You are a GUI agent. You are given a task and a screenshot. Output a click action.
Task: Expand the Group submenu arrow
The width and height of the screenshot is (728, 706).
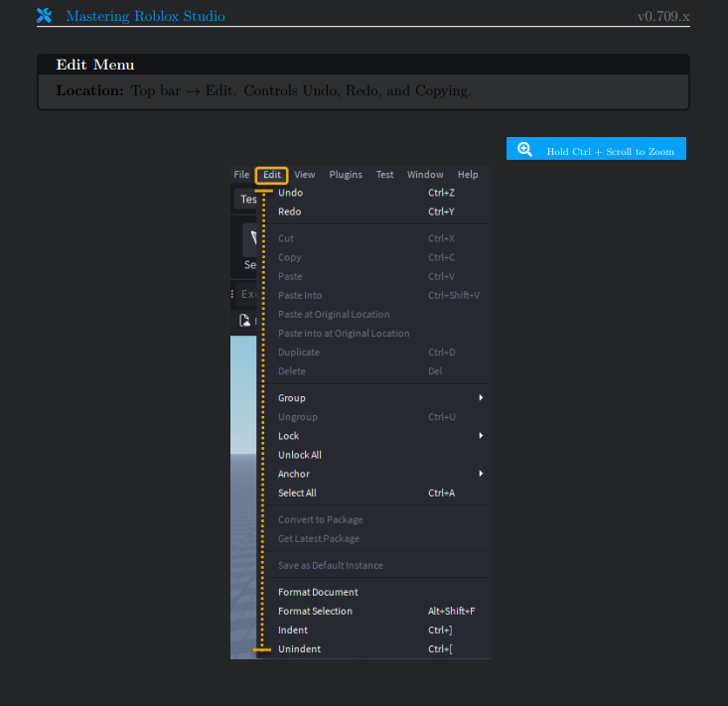(x=481, y=398)
